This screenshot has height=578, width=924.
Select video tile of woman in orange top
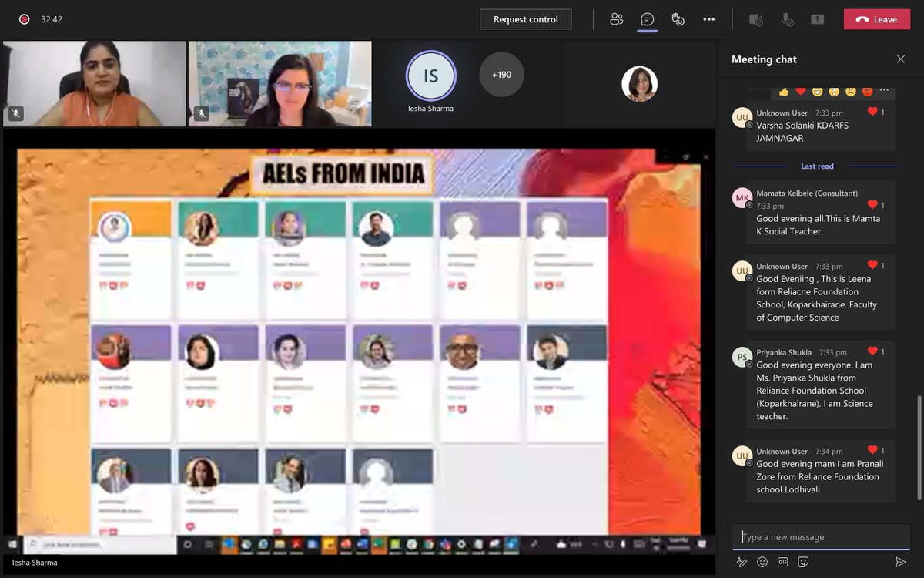point(95,84)
